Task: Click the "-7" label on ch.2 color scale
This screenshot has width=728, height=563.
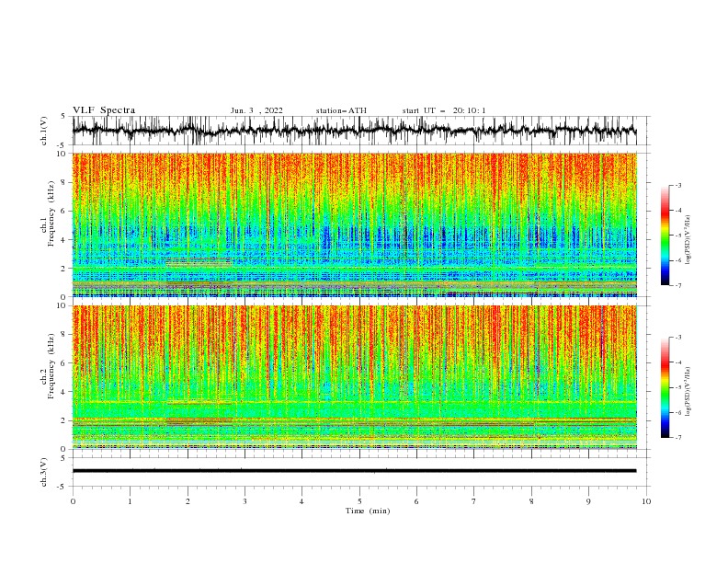Action: point(678,438)
